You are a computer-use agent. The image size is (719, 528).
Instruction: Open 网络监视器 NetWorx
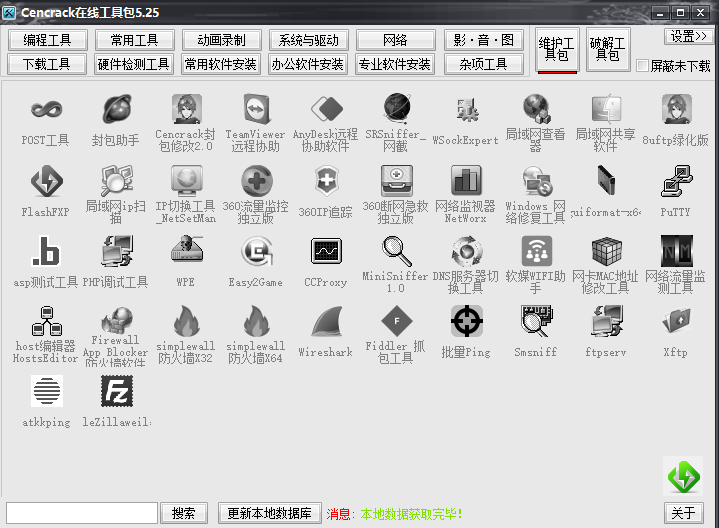pyautogui.click(x=466, y=181)
